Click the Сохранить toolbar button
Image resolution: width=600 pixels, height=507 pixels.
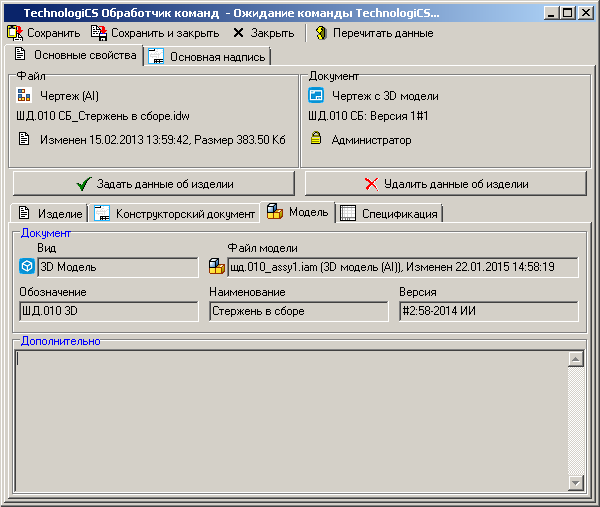(44, 33)
